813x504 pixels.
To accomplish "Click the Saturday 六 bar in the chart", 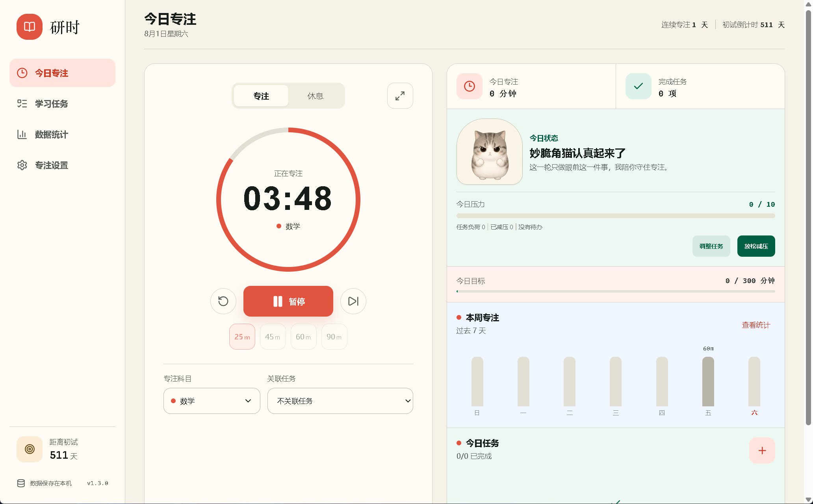I will click(x=754, y=382).
